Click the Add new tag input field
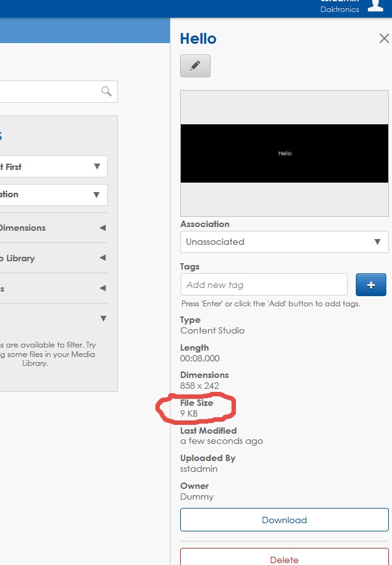 tap(263, 285)
